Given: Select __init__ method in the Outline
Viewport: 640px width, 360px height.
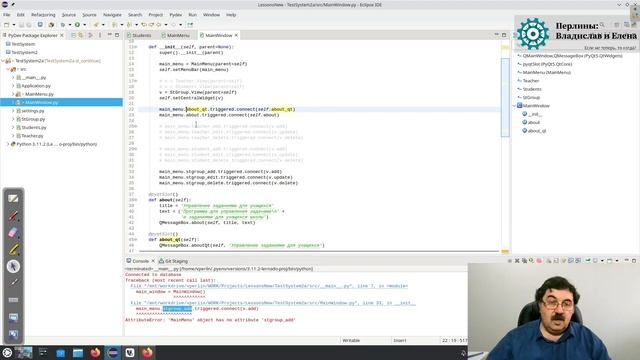Looking at the screenshot, I should pyautogui.click(x=535, y=114).
